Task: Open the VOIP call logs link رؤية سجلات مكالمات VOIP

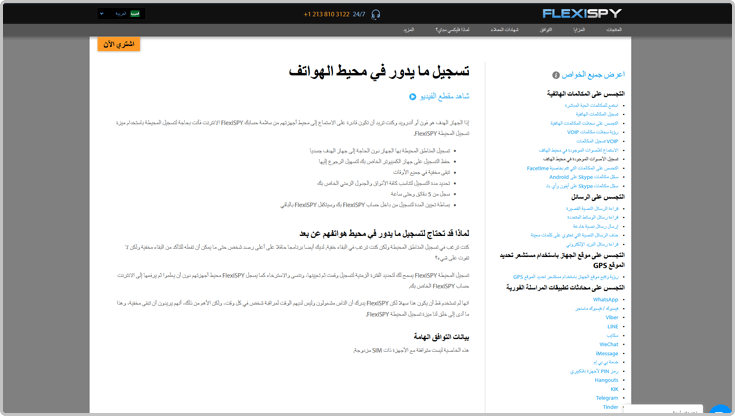Action: [592, 132]
